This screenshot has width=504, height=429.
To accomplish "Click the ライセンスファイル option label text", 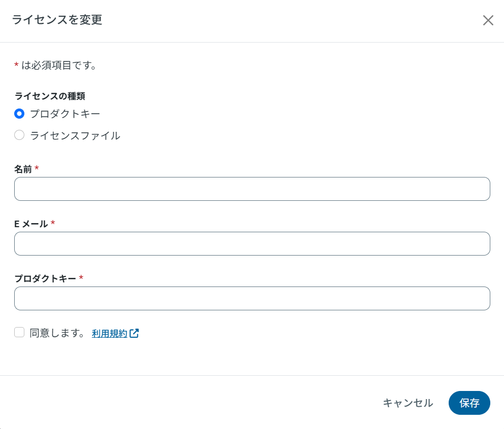I will 75,135.
